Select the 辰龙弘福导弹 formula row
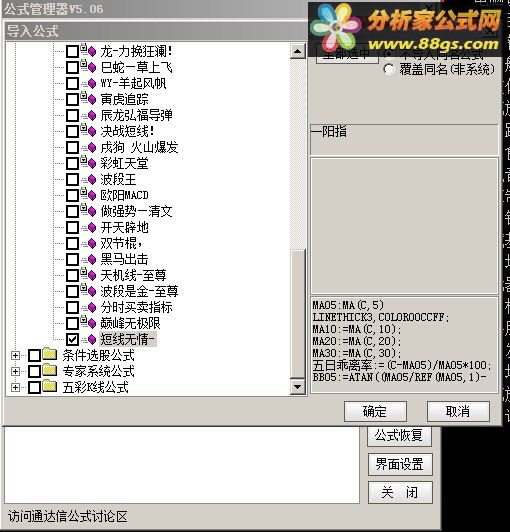 136,115
